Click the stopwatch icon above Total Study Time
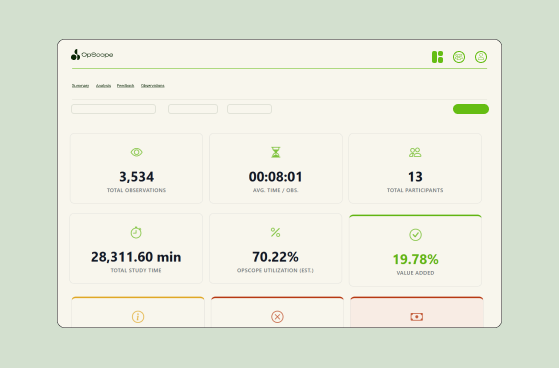Image resolution: width=559 pixels, height=368 pixels. coord(136,232)
